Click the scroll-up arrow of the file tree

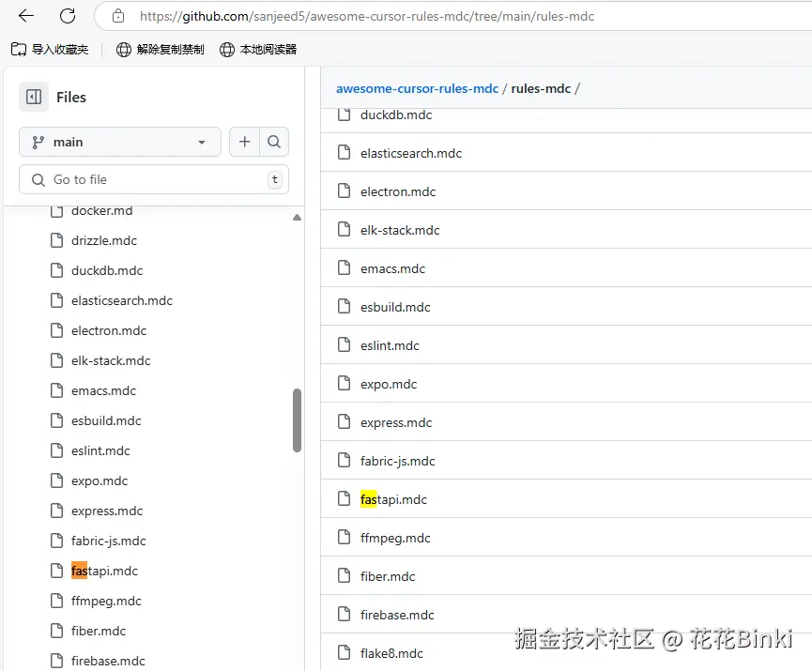[x=297, y=218]
